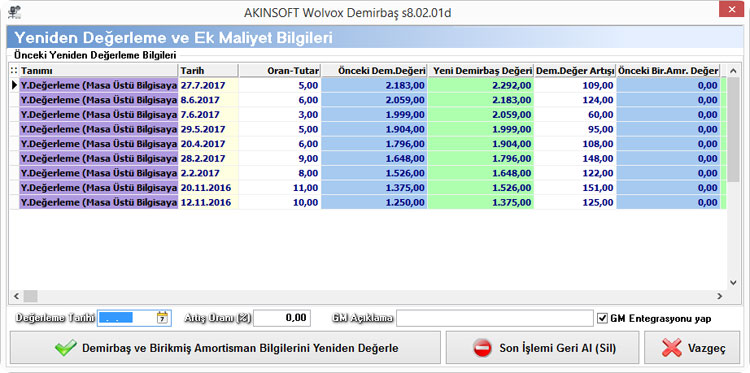Click the horizontal scrollbar right arrow
This screenshot has height=373, width=750.
[719, 296]
